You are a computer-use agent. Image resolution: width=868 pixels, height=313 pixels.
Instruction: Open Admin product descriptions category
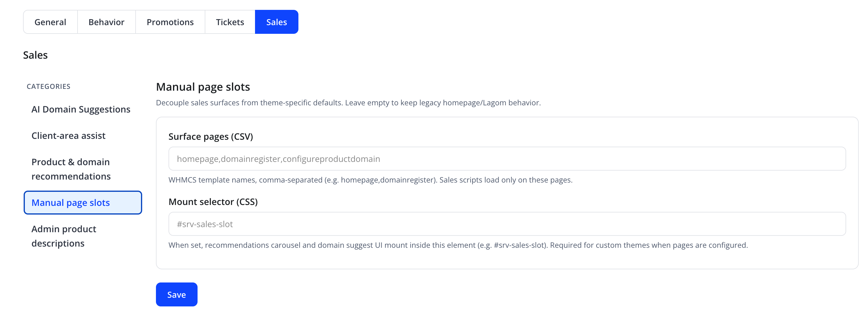(x=83, y=236)
